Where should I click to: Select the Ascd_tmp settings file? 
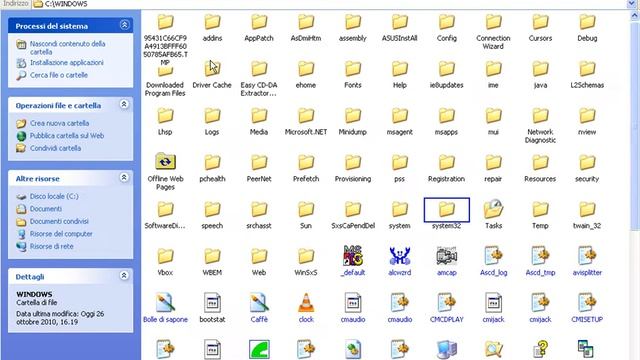click(x=540, y=256)
